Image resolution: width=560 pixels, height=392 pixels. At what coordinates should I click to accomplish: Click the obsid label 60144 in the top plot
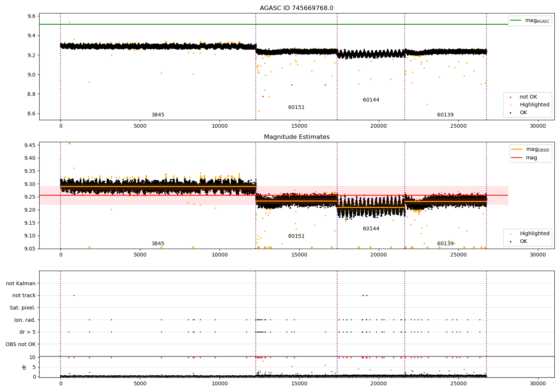[x=371, y=100]
